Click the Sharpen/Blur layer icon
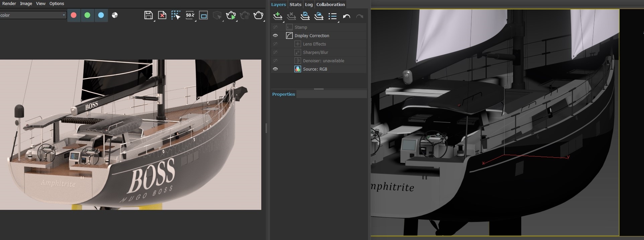This screenshot has width=644, height=240. tap(298, 52)
